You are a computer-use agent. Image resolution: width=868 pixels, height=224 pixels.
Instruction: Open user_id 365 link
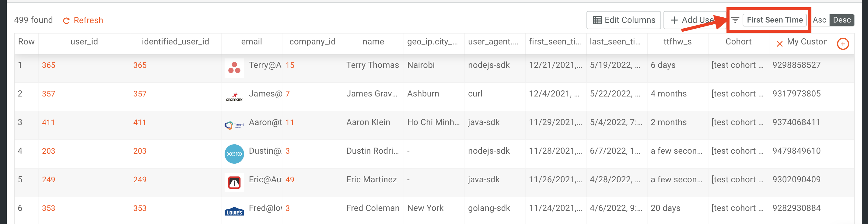(x=48, y=65)
